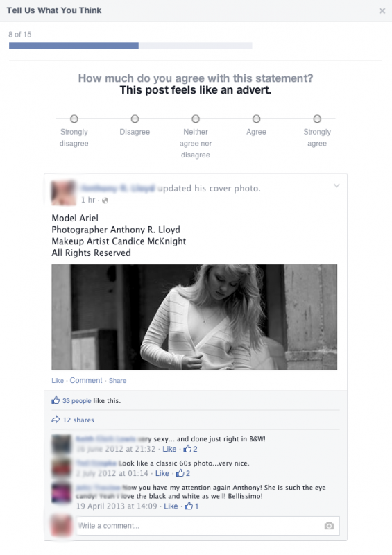Select the Disagree radio option

point(135,119)
